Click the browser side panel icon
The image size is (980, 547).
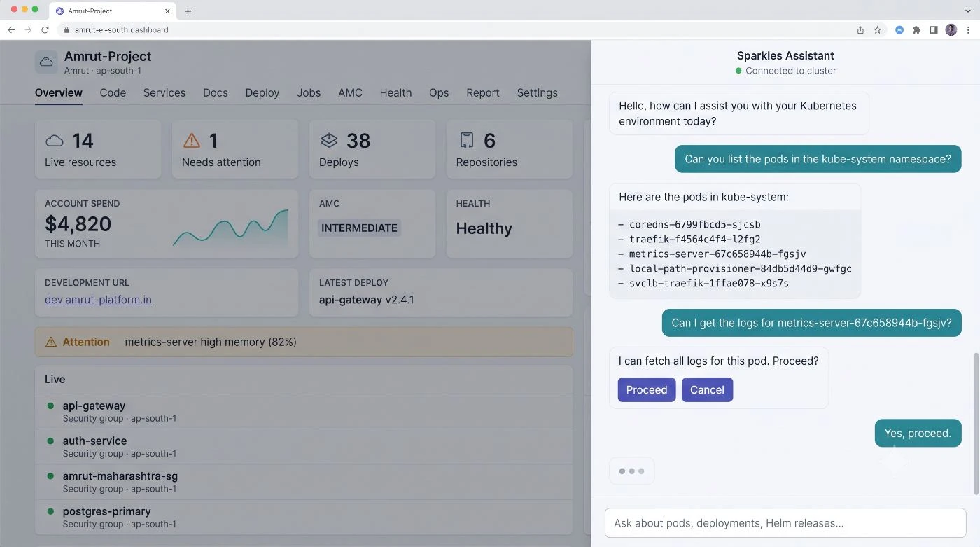934,30
